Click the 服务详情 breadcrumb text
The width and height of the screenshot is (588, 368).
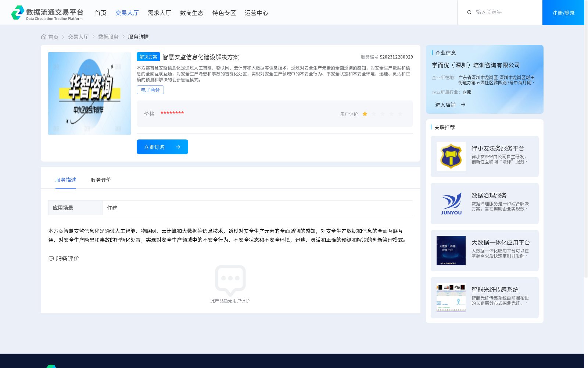[x=138, y=37]
